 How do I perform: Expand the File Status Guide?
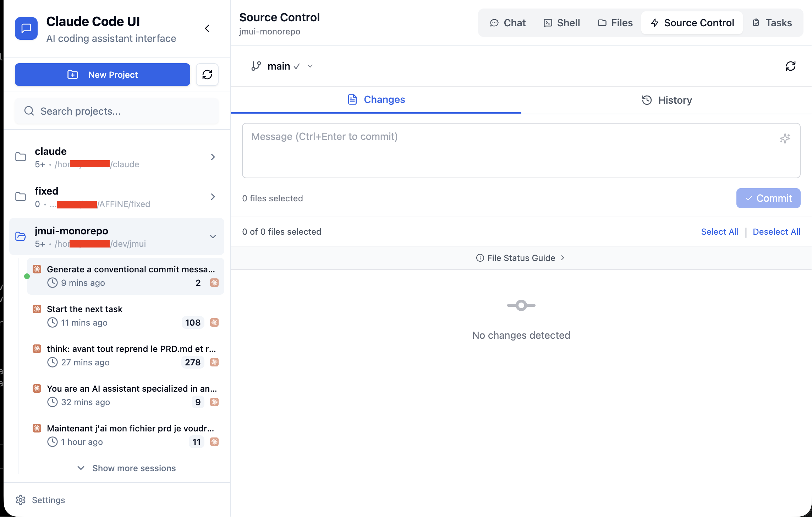click(x=521, y=258)
